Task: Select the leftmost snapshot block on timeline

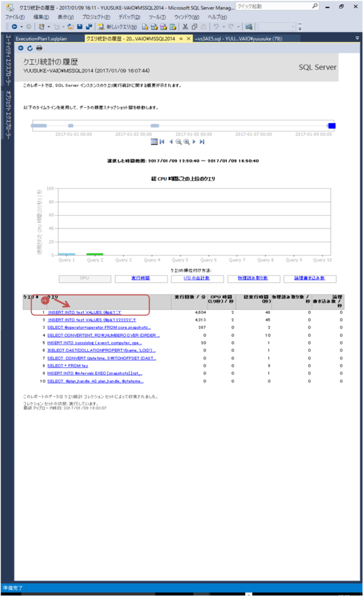Action: pos(39,126)
